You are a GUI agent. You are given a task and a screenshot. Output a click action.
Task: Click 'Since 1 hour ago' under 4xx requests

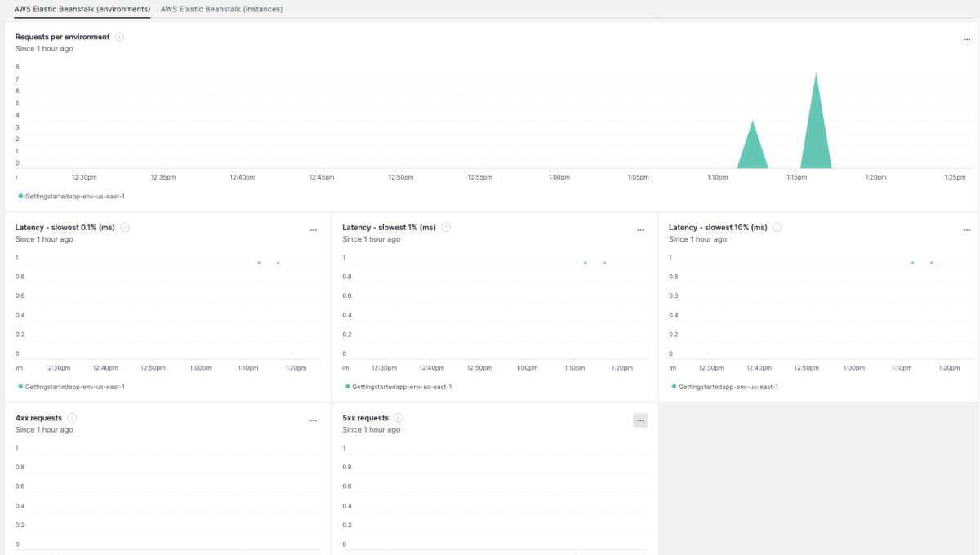pyautogui.click(x=44, y=430)
